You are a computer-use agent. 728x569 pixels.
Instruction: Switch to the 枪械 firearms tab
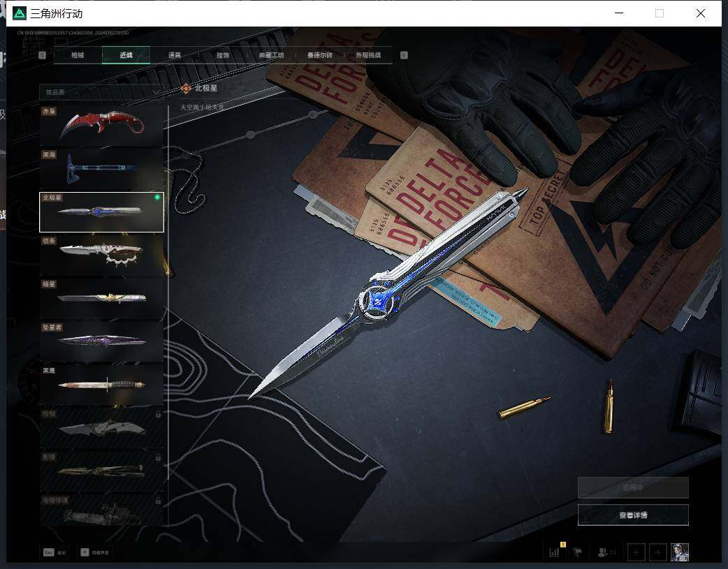[78, 55]
